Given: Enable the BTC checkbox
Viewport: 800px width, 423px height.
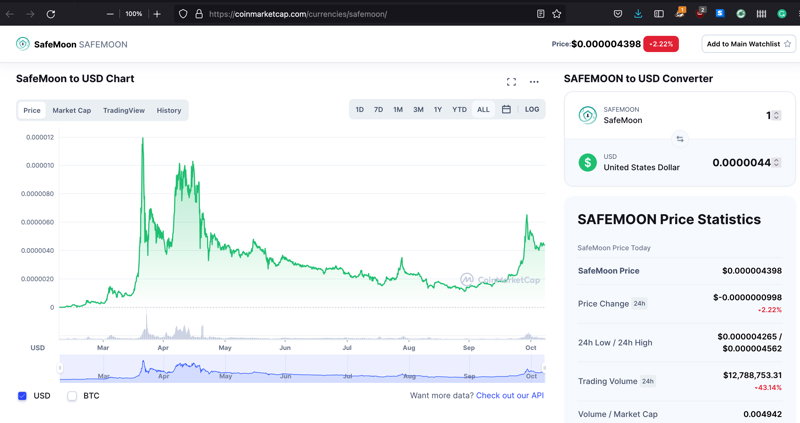Looking at the screenshot, I should point(72,396).
